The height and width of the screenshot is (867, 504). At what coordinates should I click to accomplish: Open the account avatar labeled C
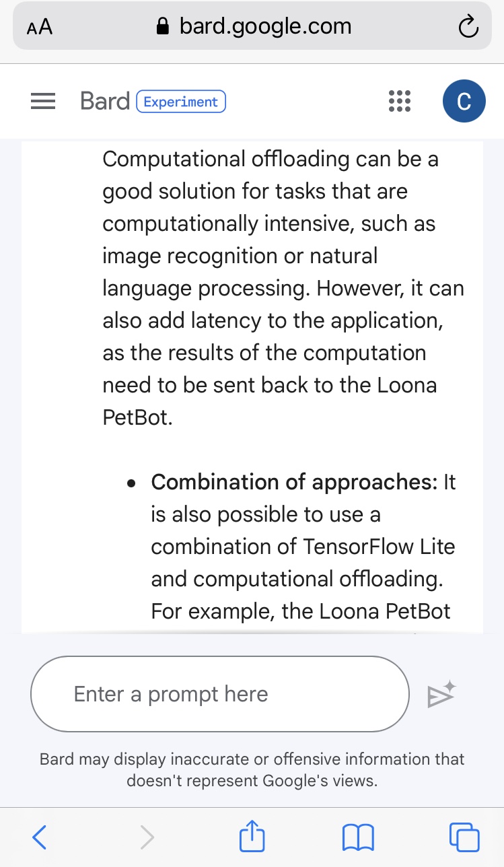pos(464,101)
